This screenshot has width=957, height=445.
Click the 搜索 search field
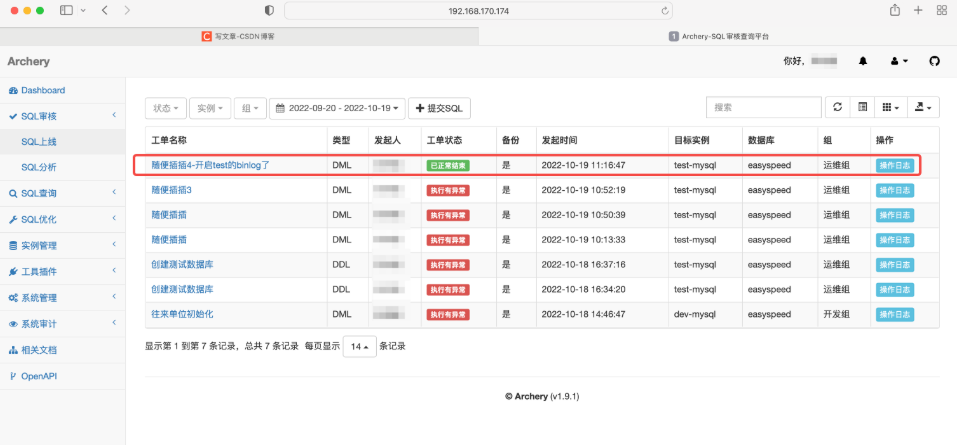764,107
